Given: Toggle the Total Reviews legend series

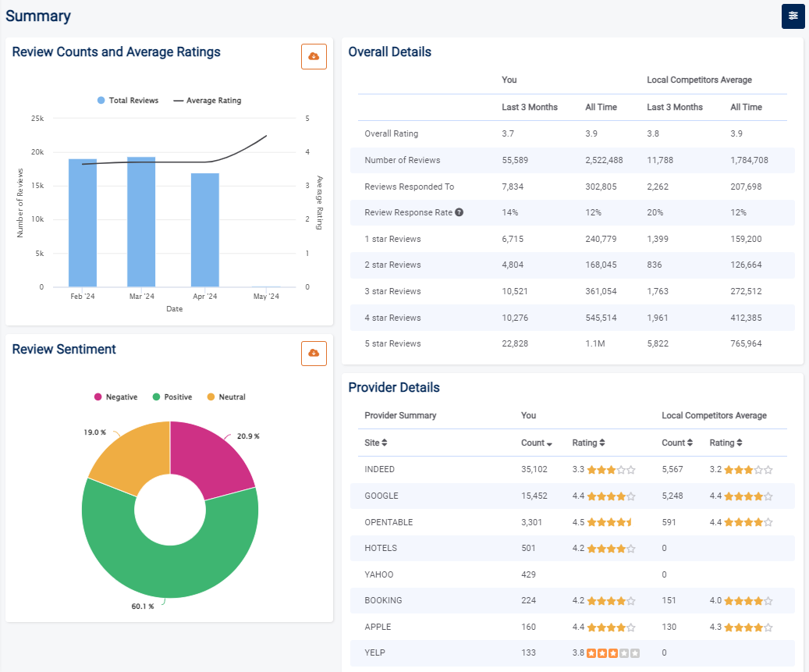Looking at the screenshot, I should (128, 101).
